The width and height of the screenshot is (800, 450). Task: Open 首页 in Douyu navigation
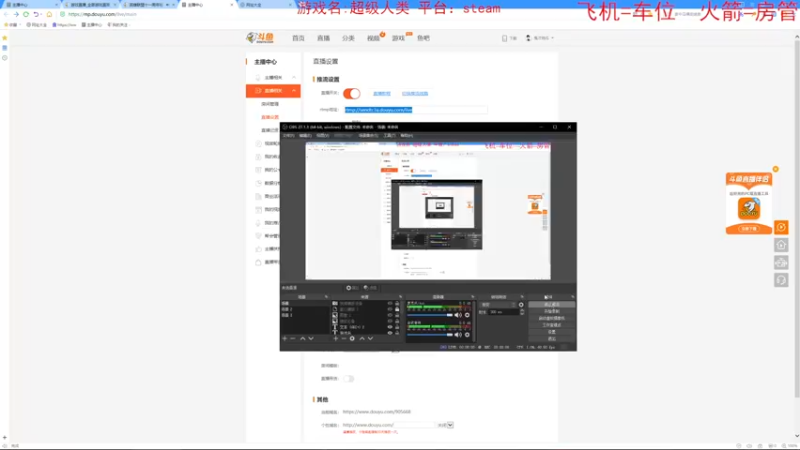click(x=298, y=38)
